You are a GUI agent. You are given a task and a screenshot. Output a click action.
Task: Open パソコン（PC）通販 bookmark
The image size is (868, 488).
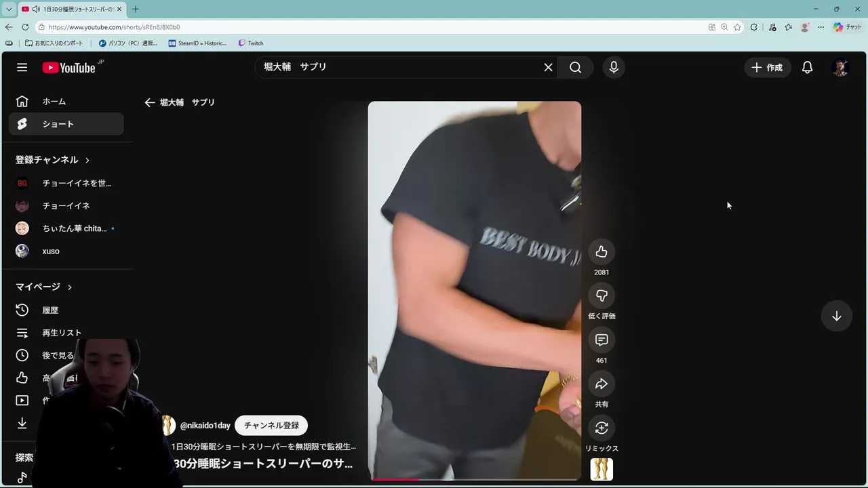coord(127,43)
